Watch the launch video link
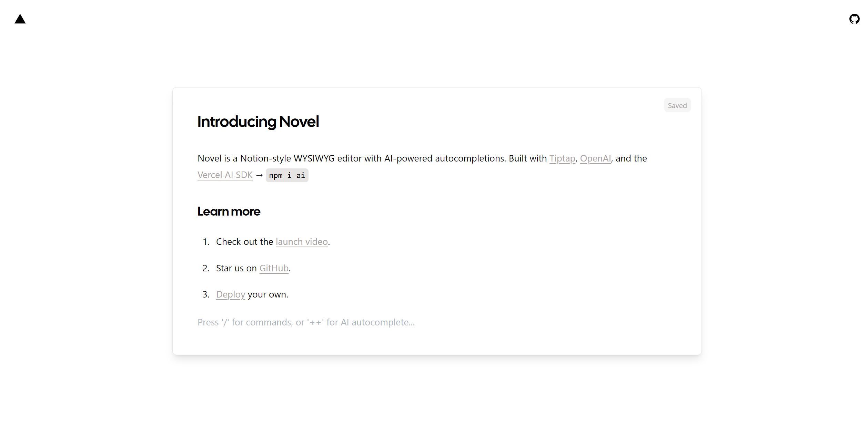The image size is (868, 437). [x=302, y=242]
